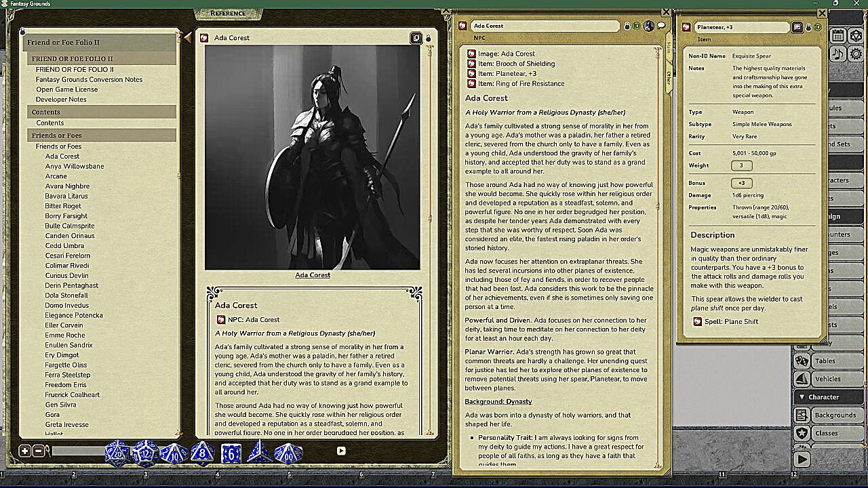This screenshot has height=488, width=868.
Task: Collapse the Contents chapter header
Action: click(102, 112)
